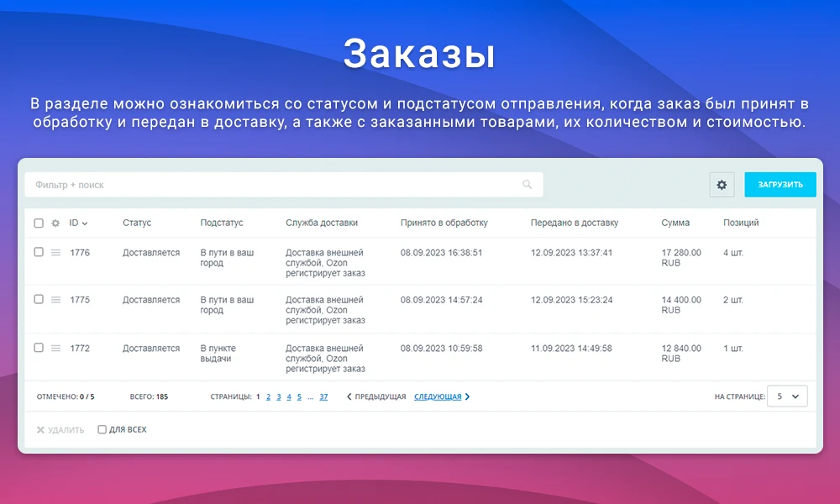Click the X icon beside Удалить
Viewport: 840px width, 504px height.
point(40,429)
